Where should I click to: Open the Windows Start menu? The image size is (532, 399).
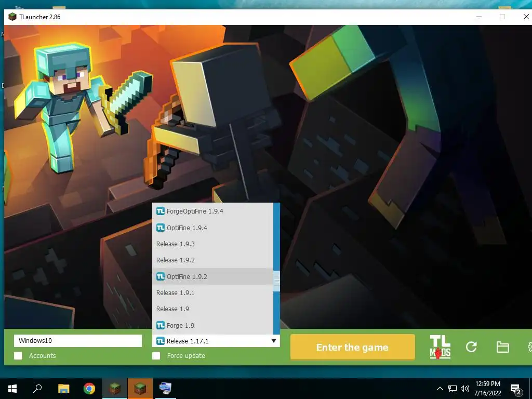click(x=12, y=389)
